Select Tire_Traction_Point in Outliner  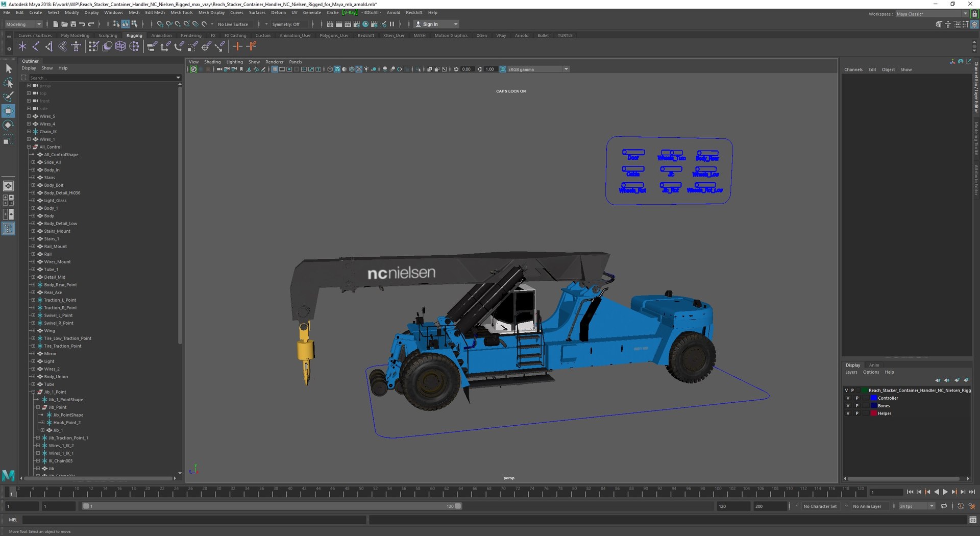click(62, 346)
